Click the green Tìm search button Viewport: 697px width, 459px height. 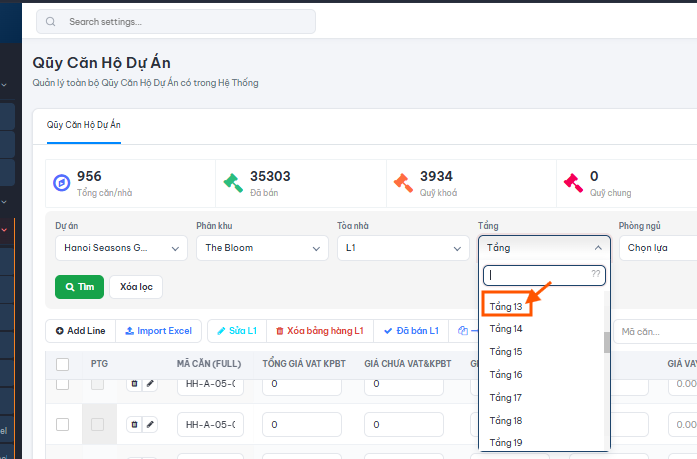click(80, 287)
